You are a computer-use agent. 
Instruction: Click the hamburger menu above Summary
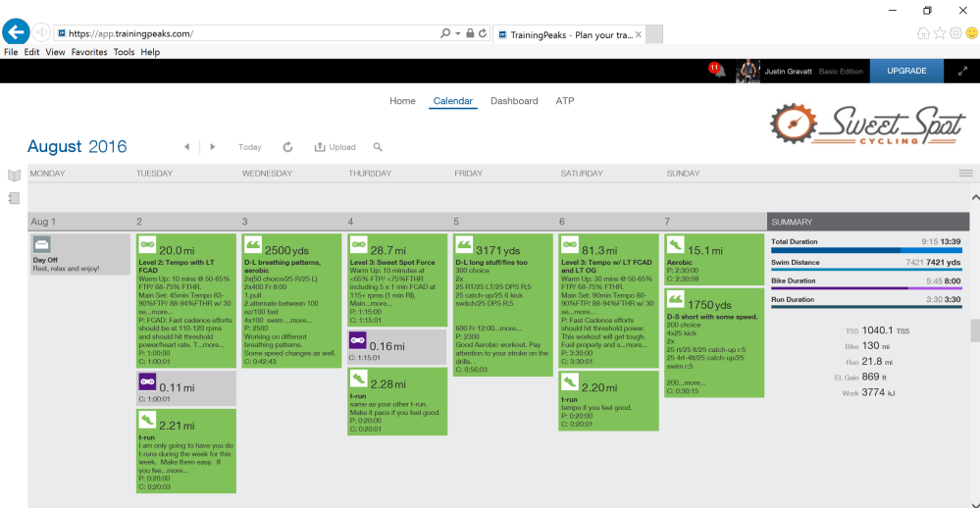pyautogui.click(x=965, y=174)
